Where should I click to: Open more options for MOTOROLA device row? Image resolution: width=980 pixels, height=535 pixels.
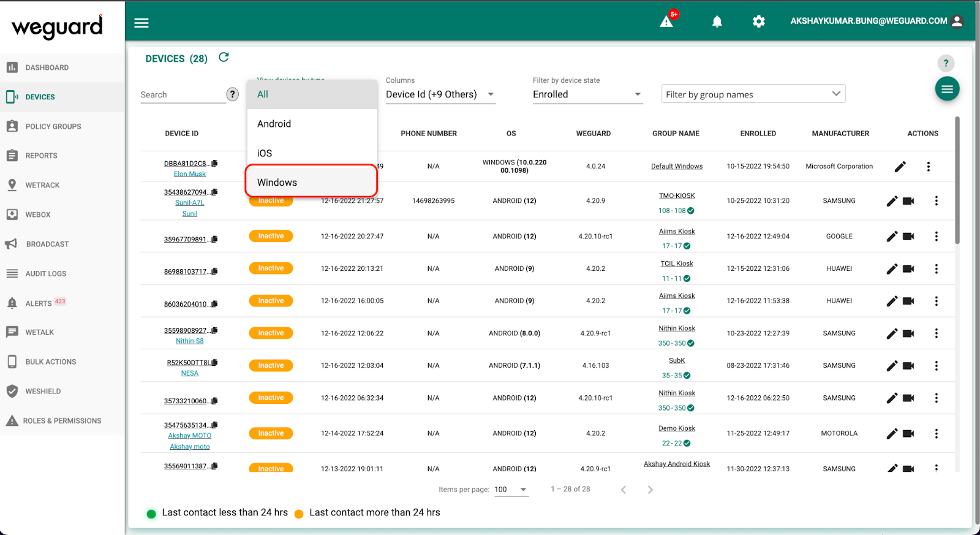[x=937, y=433]
